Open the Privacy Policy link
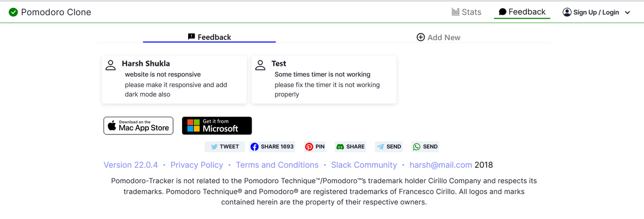The width and height of the screenshot is (644, 219). pos(197,165)
